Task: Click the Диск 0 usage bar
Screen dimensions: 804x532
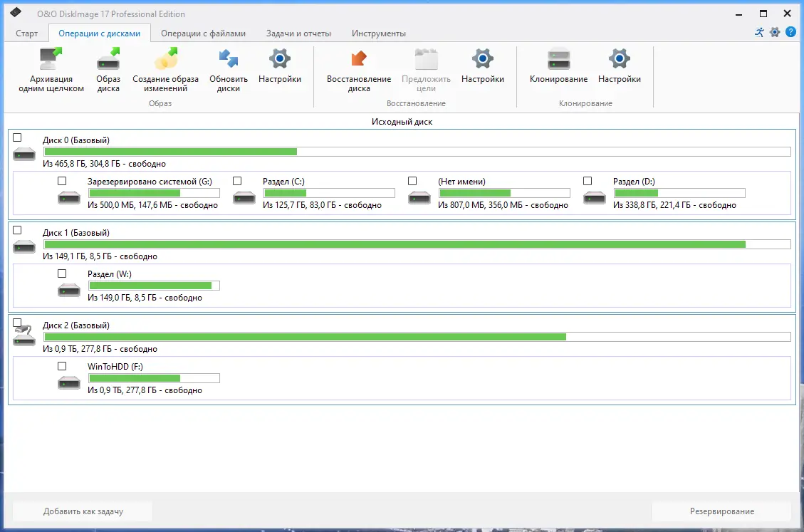Action: point(417,152)
